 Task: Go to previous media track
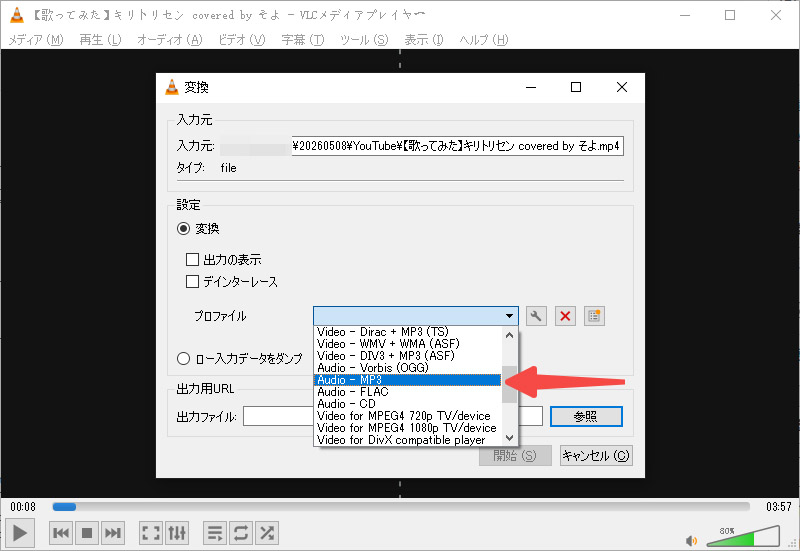click(x=61, y=533)
